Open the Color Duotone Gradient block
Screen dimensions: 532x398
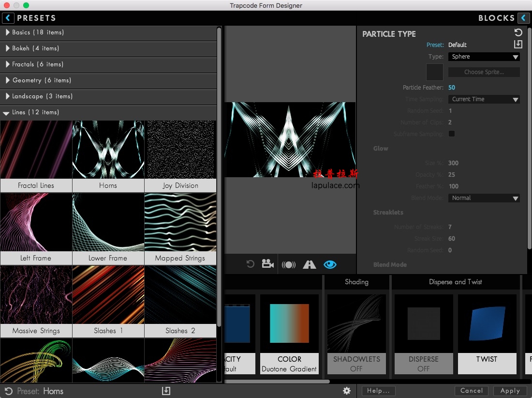coord(289,334)
